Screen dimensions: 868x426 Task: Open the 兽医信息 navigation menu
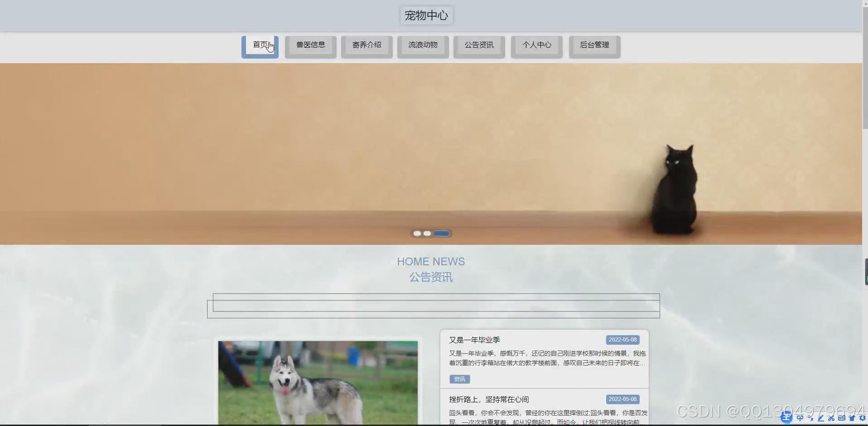pyautogui.click(x=310, y=45)
